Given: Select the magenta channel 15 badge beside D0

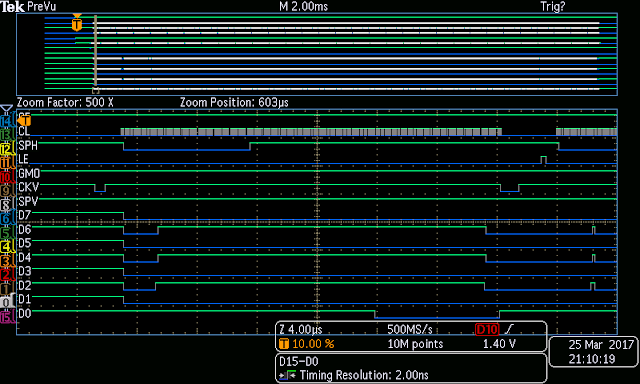Looking at the screenshot, I should [7, 317].
